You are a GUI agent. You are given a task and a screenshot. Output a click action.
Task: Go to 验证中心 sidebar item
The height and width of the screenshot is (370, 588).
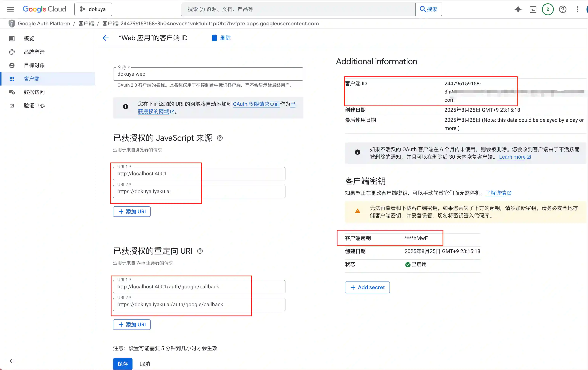[34, 105]
